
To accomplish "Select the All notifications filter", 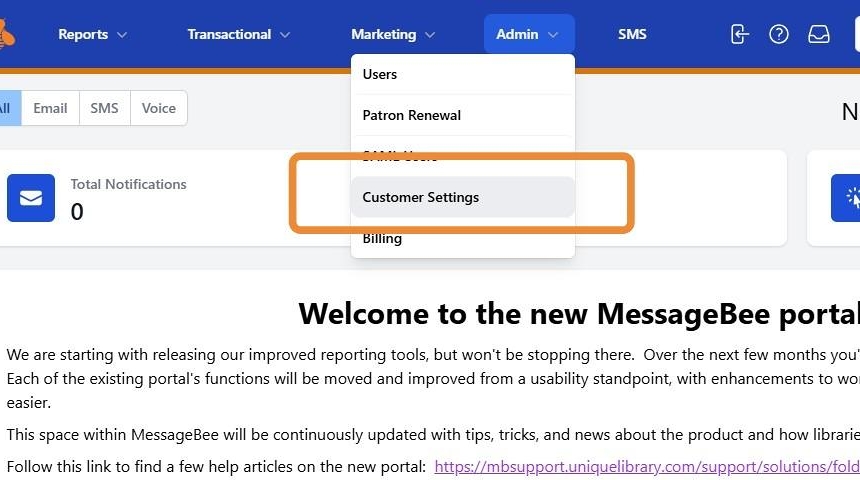I will click(6, 108).
